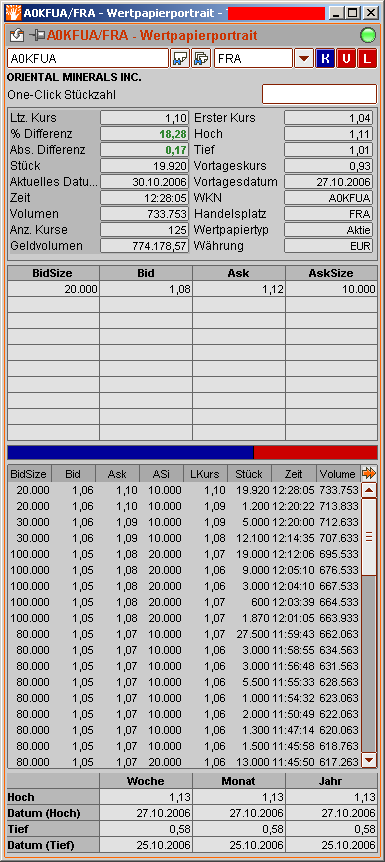Click the trade row at 12:12:06
The width and height of the screenshot is (385, 862).
(x=184, y=554)
